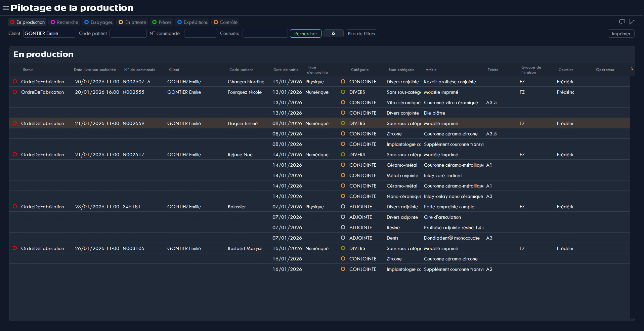Focus the Code patient input field
644x331 pixels.
point(128,33)
